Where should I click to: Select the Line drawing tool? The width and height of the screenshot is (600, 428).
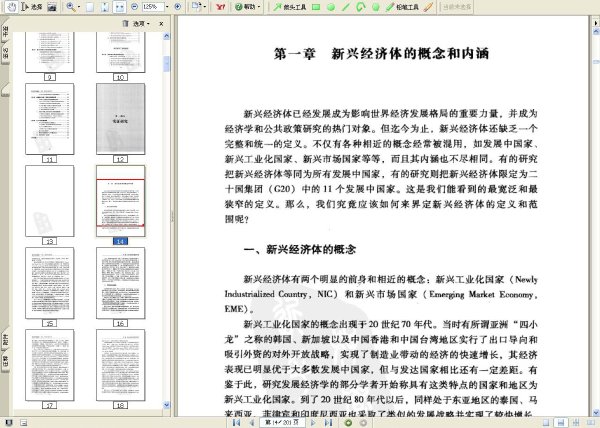pyautogui.click(x=346, y=7)
